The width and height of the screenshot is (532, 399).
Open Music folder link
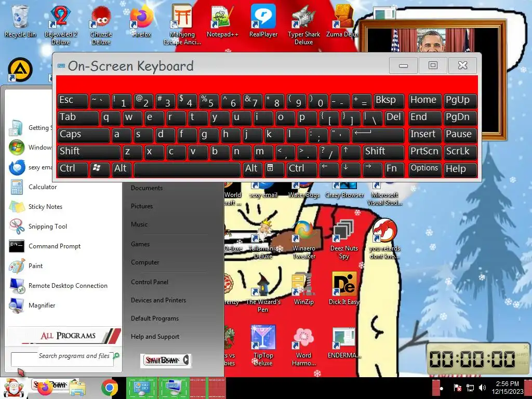pyautogui.click(x=139, y=224)
